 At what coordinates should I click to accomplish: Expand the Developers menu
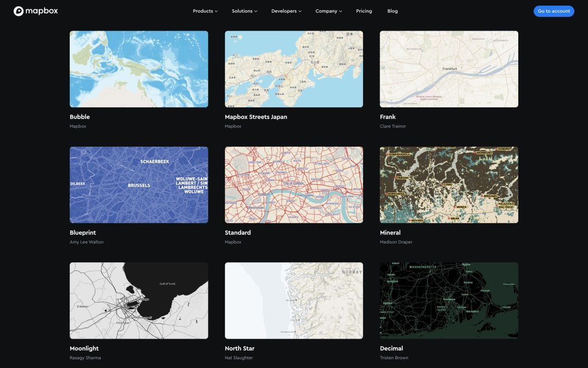[x=286, y=11]
